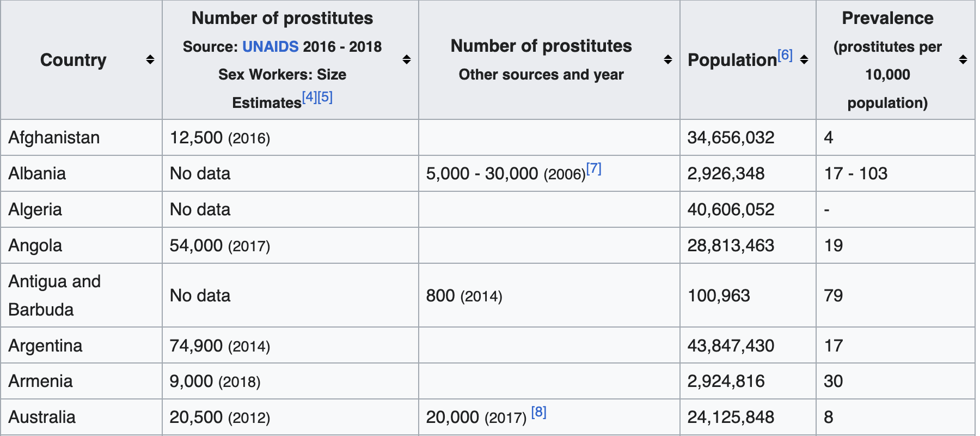
Task: Open reference [4] in Estimates header
Action: coord(309,98)
